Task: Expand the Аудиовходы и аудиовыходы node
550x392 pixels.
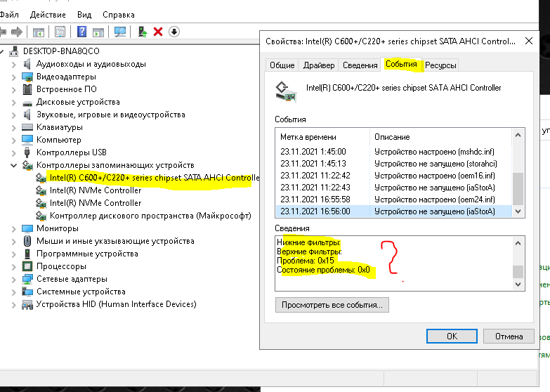Action: click(x=13, y=65)
